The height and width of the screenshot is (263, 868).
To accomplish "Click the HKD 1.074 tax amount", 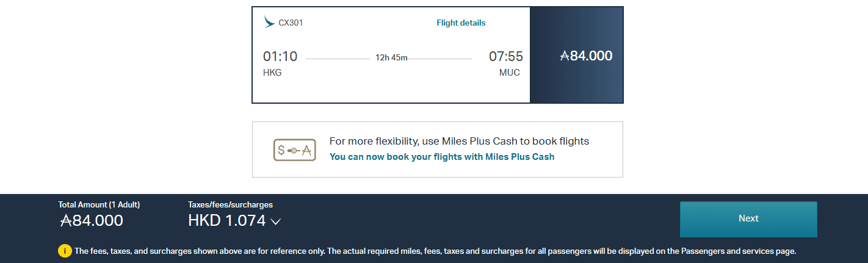I will (x=226, y=220).
